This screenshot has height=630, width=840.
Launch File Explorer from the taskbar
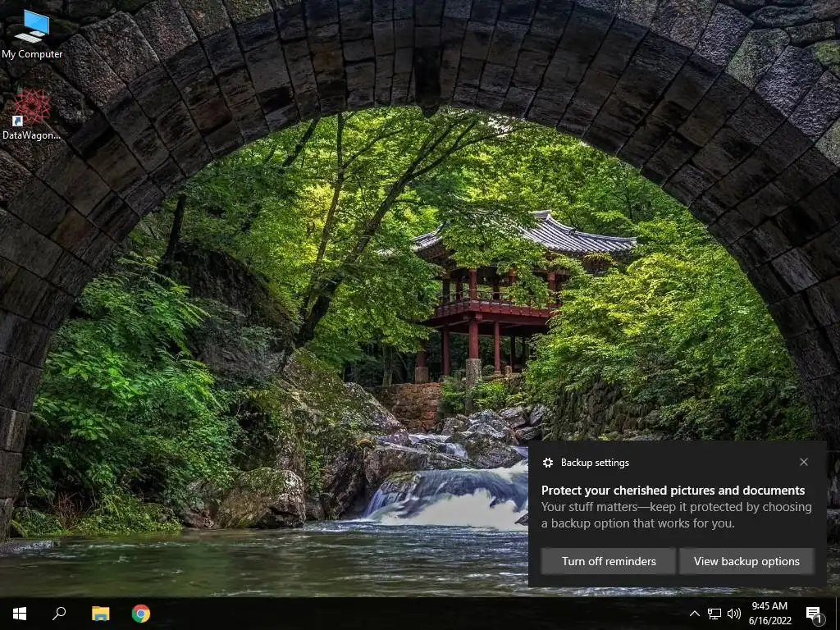tap(100, 614)
